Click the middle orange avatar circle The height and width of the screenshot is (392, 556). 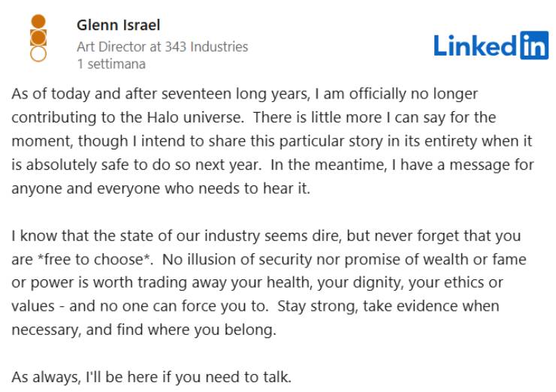[39, 37]
